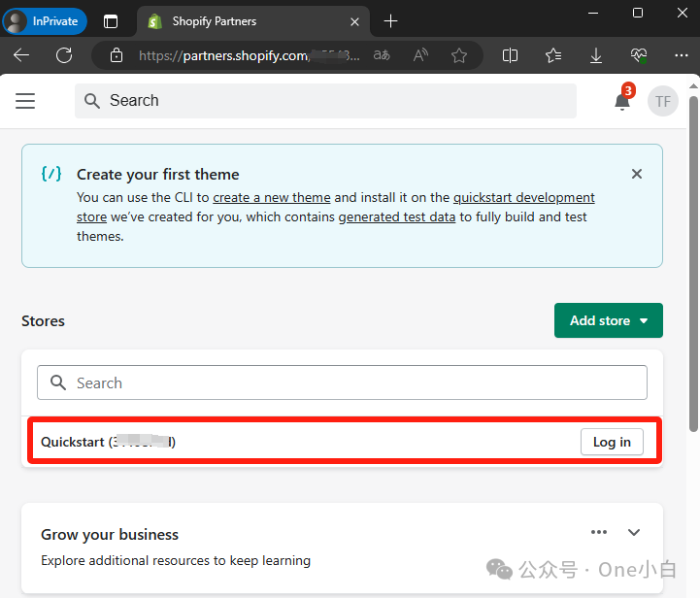
Task: Open the create a new theme link
Action: point(272,198)
